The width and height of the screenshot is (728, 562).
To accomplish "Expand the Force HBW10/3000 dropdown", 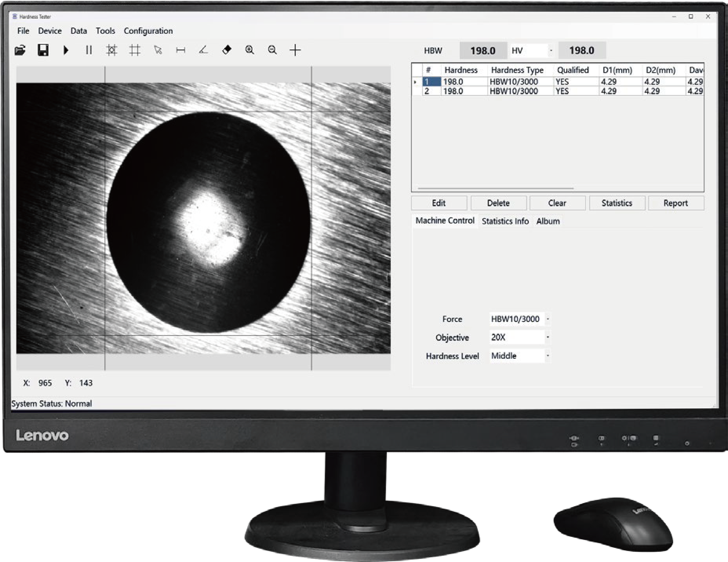I will (x=548, y=319).
